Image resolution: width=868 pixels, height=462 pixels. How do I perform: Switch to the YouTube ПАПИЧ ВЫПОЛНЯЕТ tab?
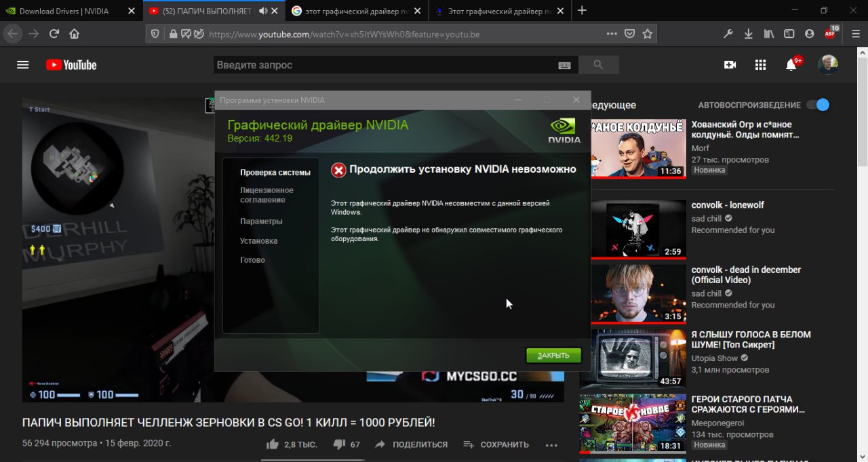[x=207, y=11]
